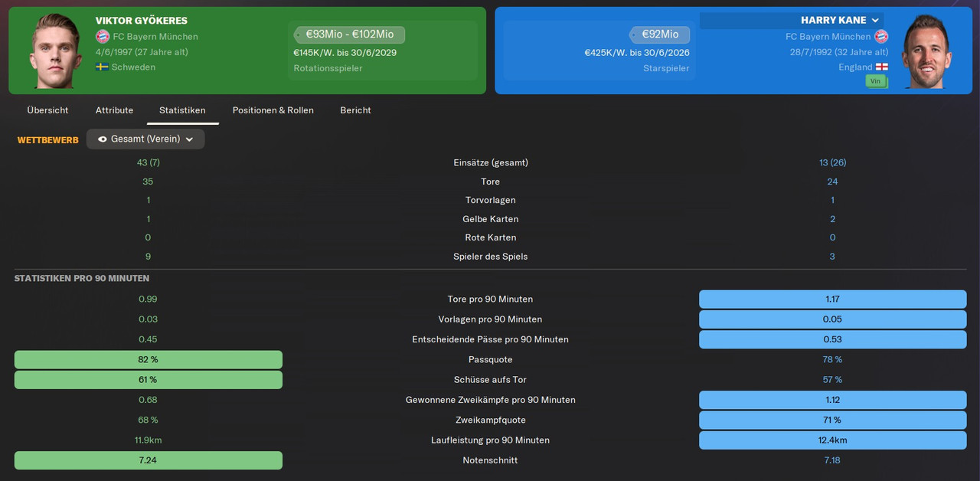Select the Statistiken tab
Image resolution: width=980 pixels, height=481 pixels.
click(x=182, y=110)
